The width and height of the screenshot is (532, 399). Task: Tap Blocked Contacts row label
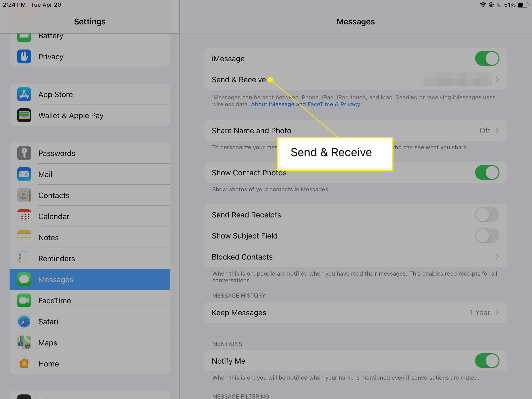coord(242,257)
